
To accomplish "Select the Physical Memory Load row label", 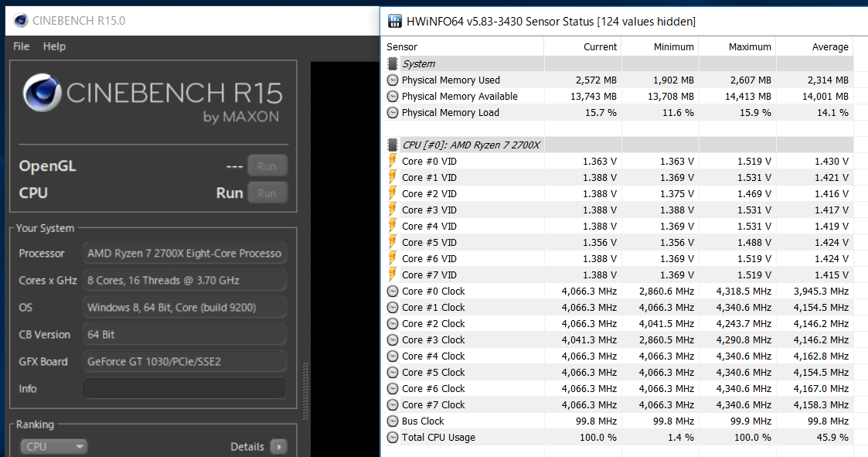I will (x=450, y=112).
